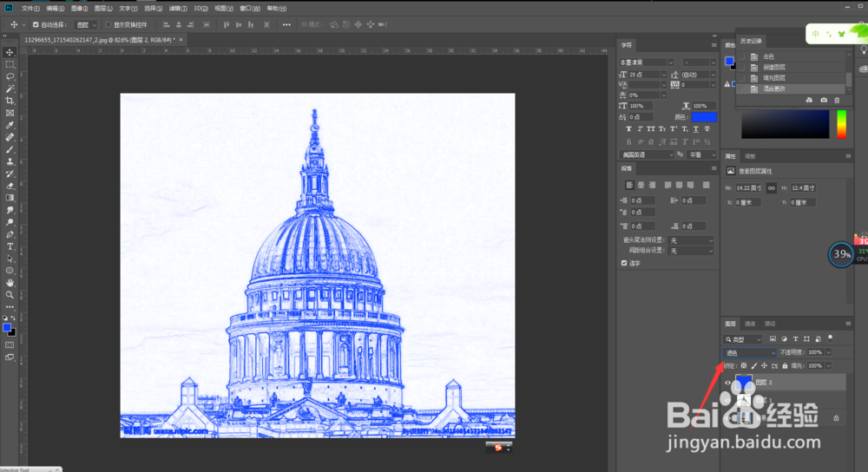Toggle the 连字 hyphenate checkbox
This screenshot has width=868, height=472.
(x=624, y=264)
